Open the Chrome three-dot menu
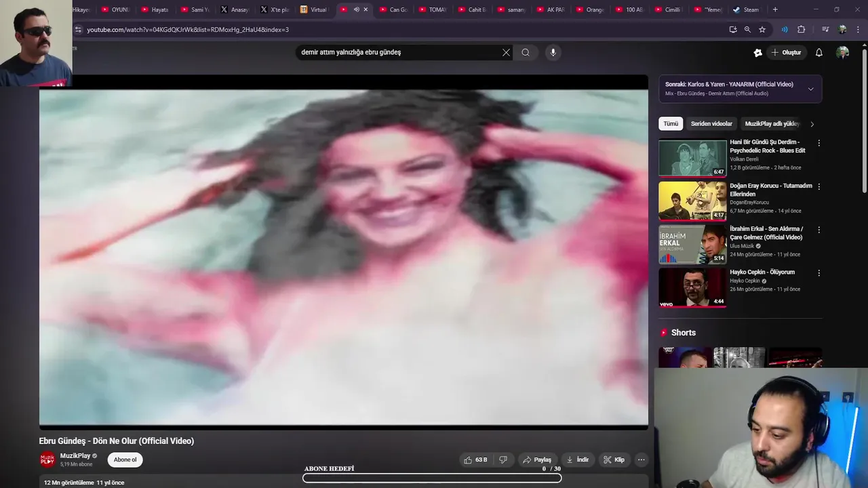The image size is (868, 488). (x=859, y=29)
